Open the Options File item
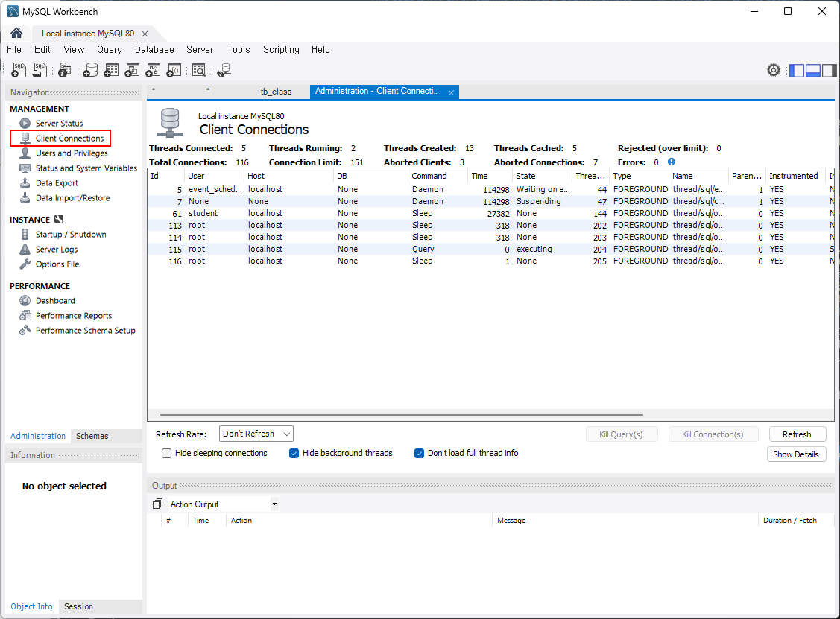The image size is (840, 619). click(57, 264)
